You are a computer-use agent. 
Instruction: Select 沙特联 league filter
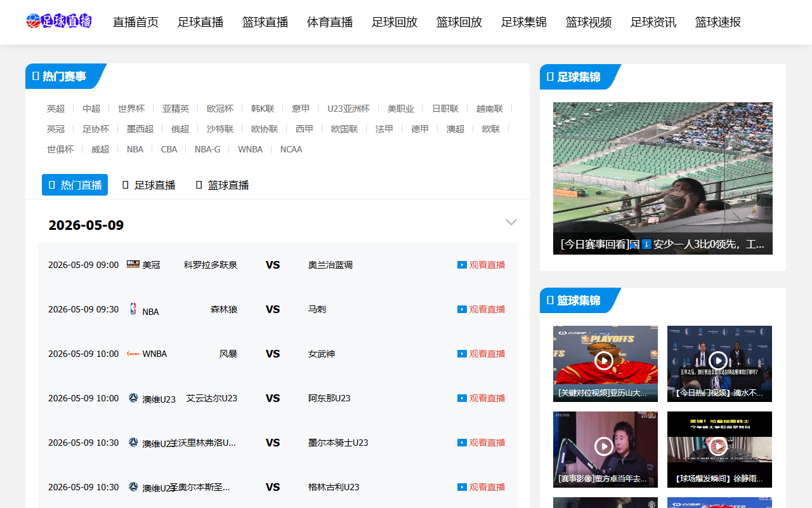pyautogui.click(x=220, y=129)
